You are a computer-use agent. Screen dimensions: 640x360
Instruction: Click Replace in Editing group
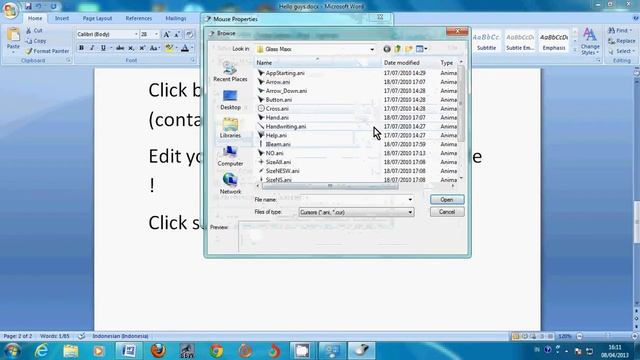click(x=621, y=41)
